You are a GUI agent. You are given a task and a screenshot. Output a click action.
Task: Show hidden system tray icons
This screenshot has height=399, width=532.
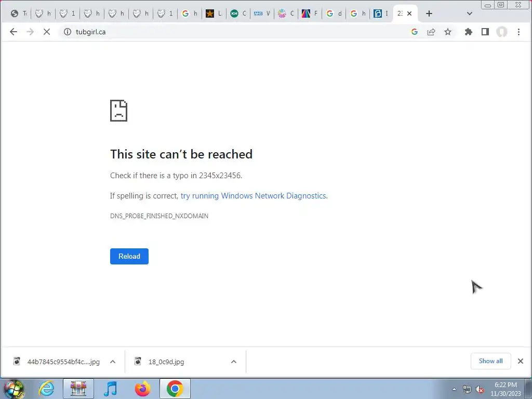(454, 389)
